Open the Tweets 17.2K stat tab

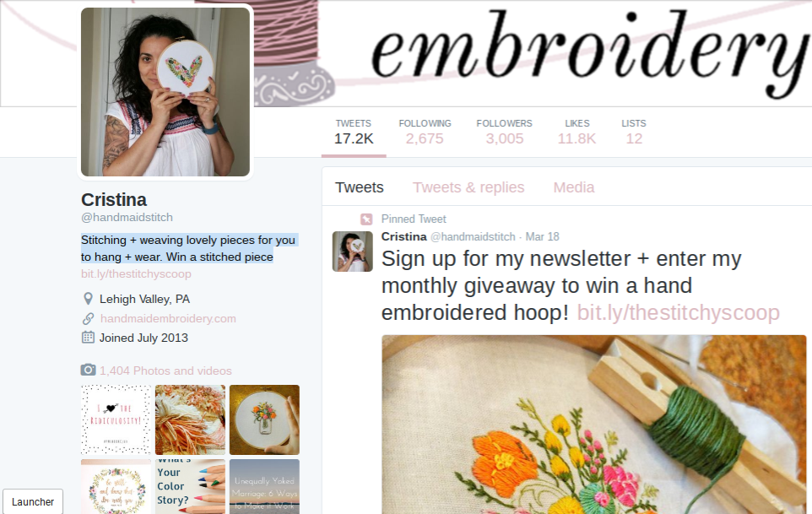pyautogui.click(x=354, y=133)
